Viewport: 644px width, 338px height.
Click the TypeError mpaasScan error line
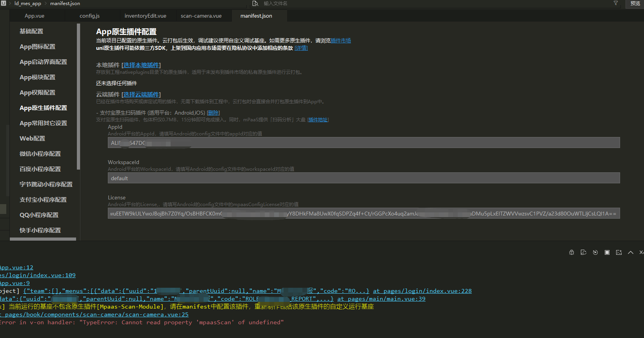(141, 322)
